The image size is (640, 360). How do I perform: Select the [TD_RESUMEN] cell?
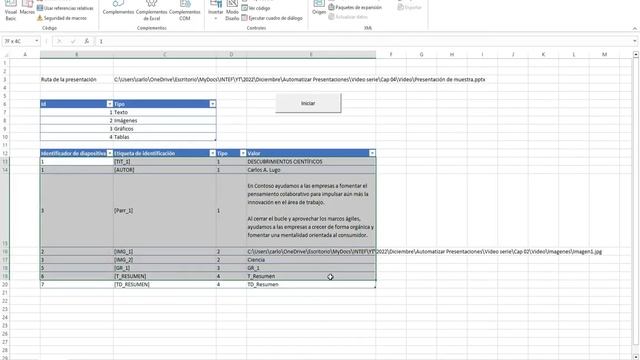tap(165, 284)
